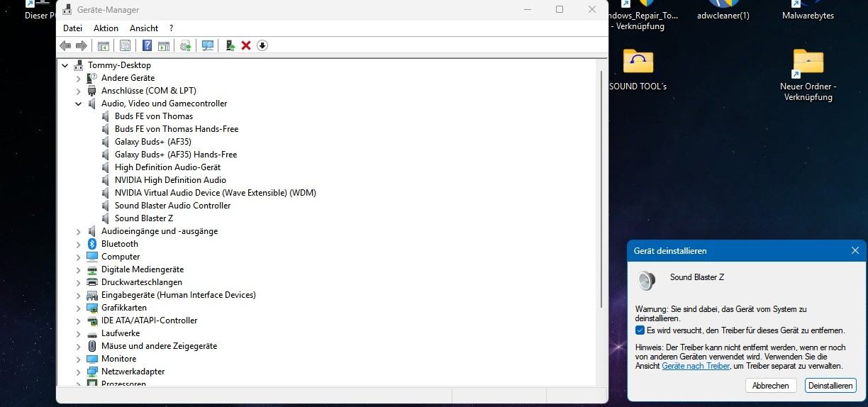Image resolution: width=868 pixels, height=407 pixels.
Task: Click the Abbrechen button
Action: 770,386
